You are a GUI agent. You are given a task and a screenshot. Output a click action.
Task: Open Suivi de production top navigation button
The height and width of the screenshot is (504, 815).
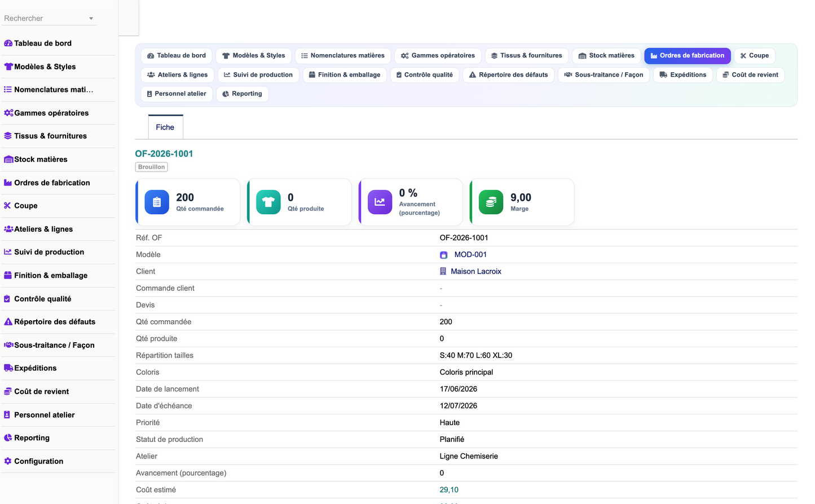click(x=258, y=75)
